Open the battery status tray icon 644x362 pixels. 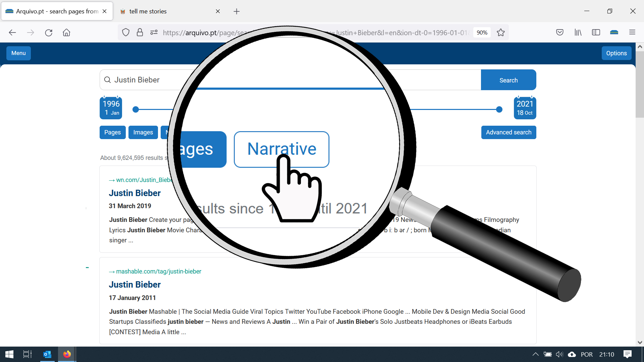547,354
